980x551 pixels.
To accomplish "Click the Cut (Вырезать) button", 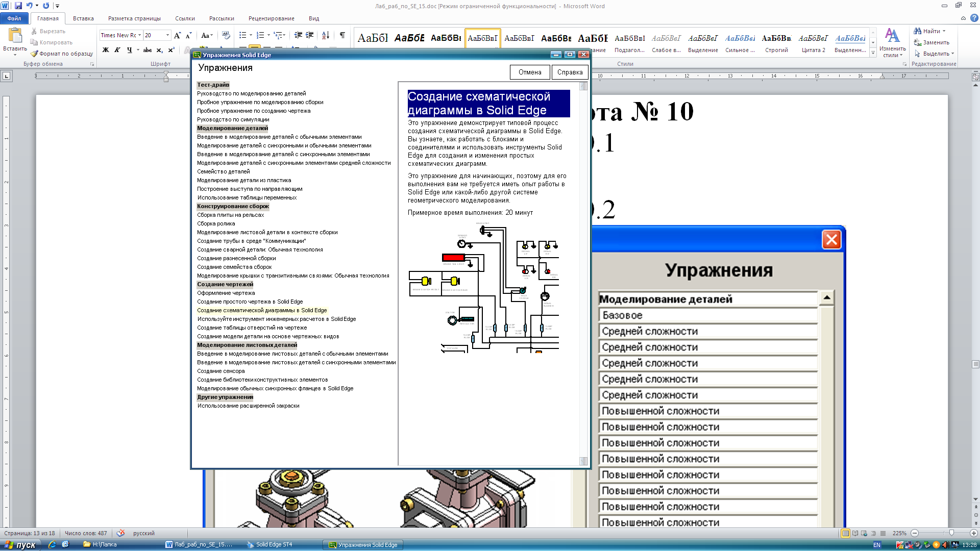I will [x=48, y=31].
